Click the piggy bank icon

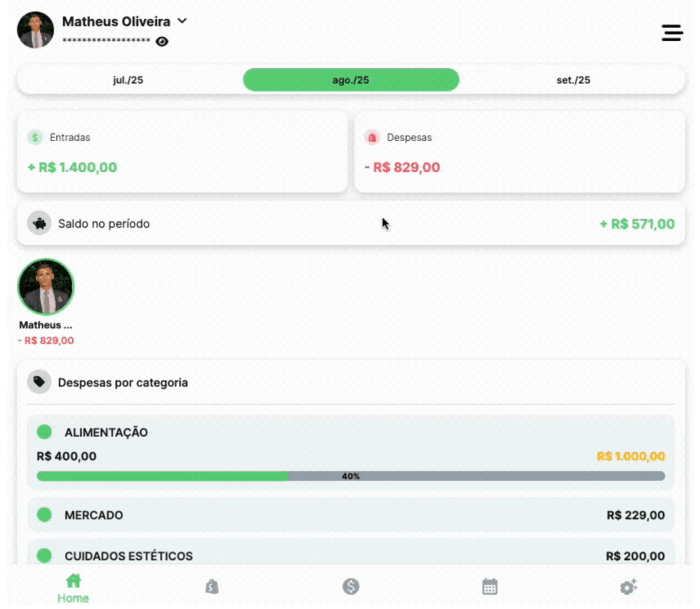[x=39, y=223]
